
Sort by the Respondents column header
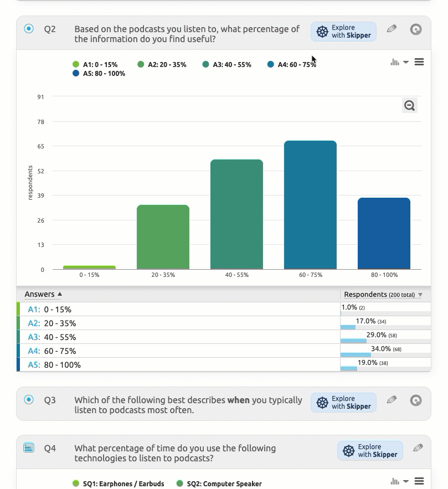[x=383, y=295]
